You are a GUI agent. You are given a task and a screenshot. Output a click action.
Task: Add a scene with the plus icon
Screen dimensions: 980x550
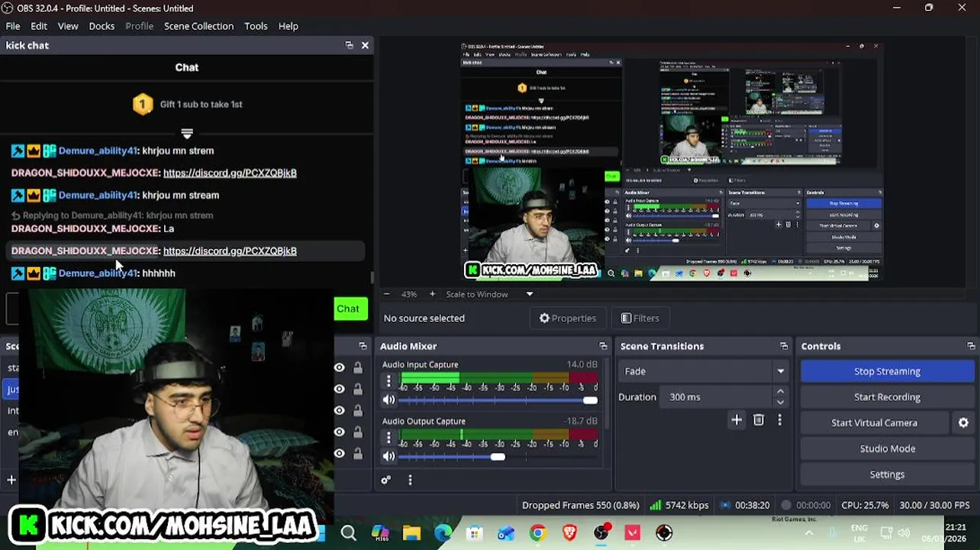tap(11, 480)
